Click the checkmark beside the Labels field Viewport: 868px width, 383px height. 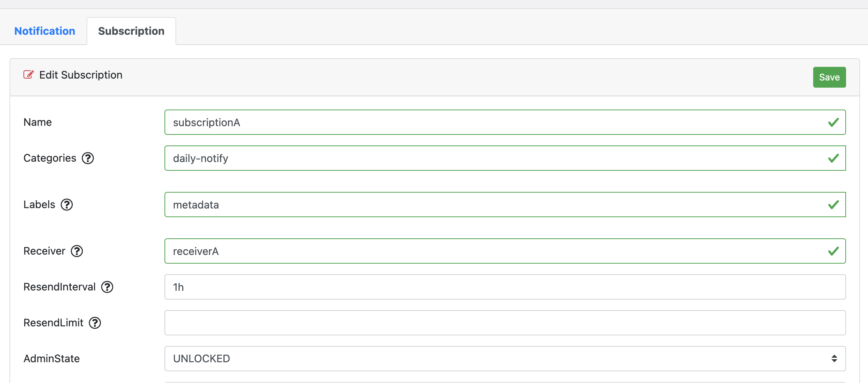click(x=833, y=205)
